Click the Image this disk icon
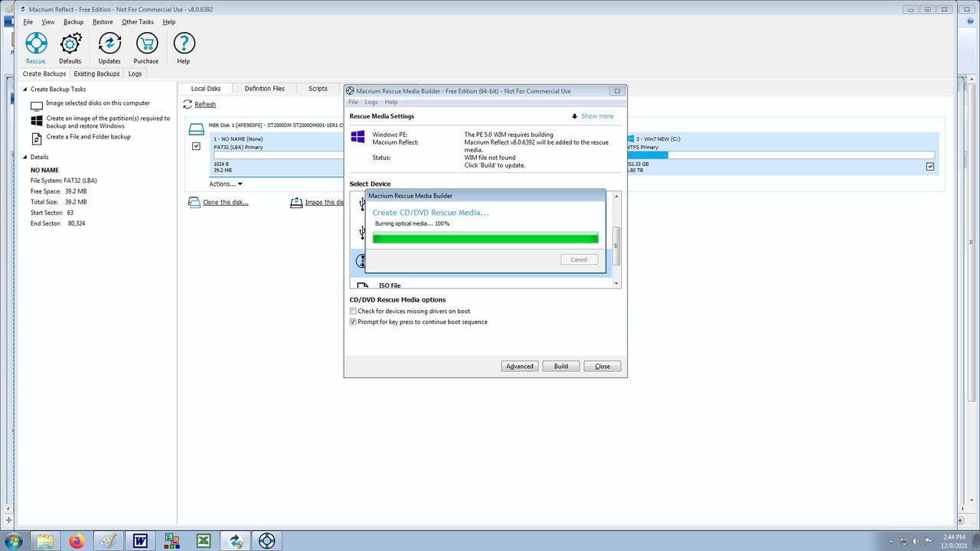Image resolution: width=980 pixels, height=551 pixels. [296, 202]
